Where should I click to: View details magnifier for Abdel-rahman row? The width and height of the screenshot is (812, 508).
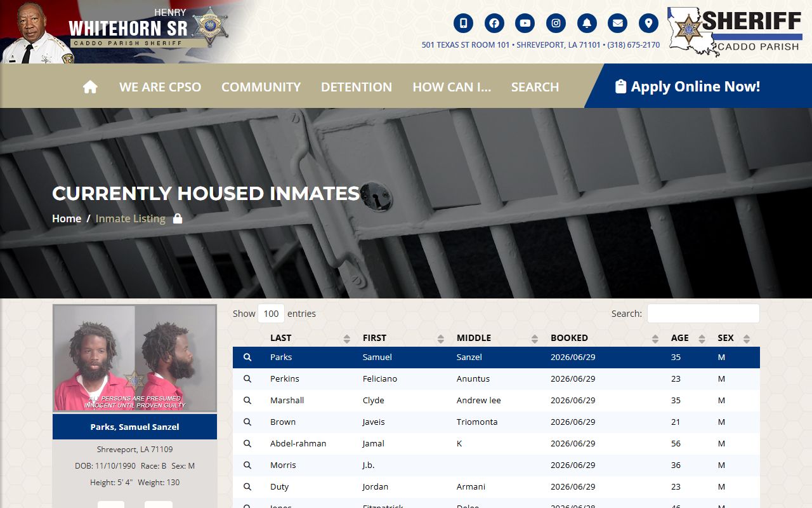tap(247, 444)
